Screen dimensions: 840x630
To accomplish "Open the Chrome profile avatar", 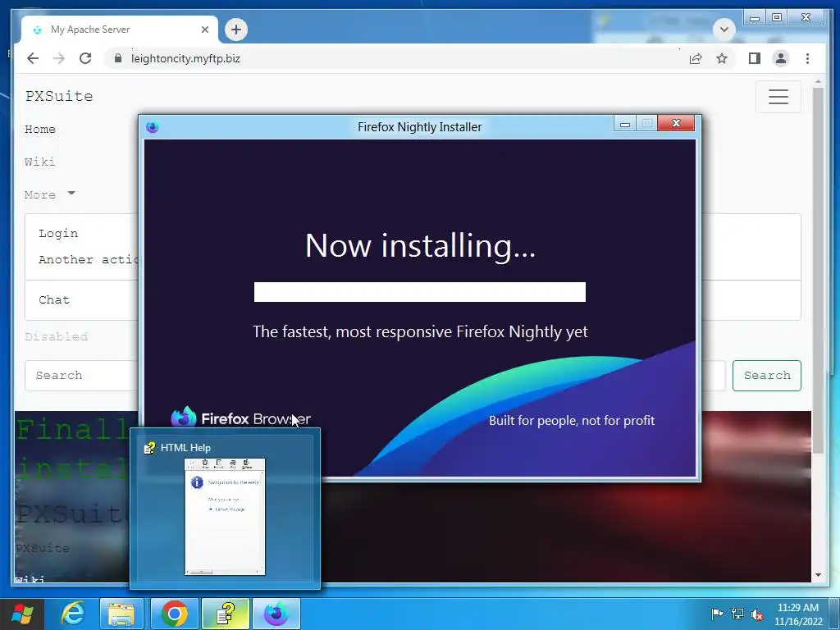I will tap(781, 58).
